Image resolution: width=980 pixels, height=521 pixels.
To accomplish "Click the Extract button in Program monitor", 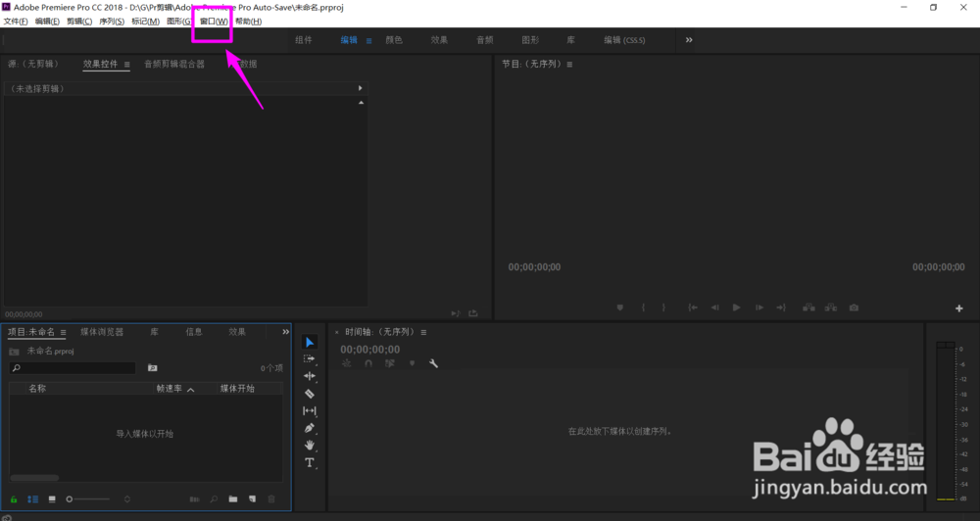I will [x=831, y=308].
